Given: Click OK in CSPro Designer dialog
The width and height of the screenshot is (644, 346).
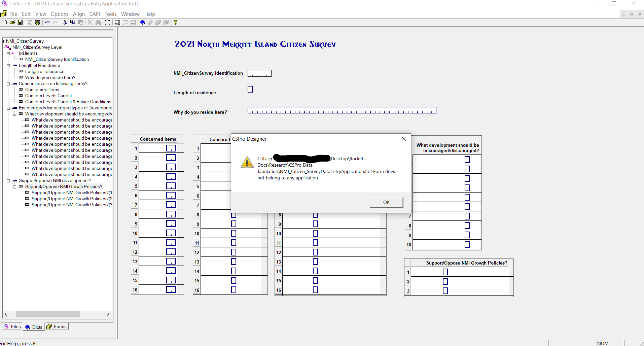Looking at the screenshot, I should [386, 202].
